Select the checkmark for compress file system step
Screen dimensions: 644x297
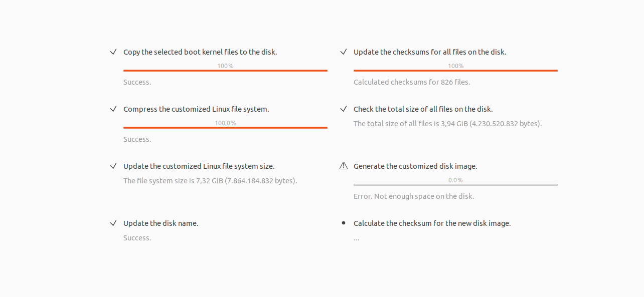113,108
